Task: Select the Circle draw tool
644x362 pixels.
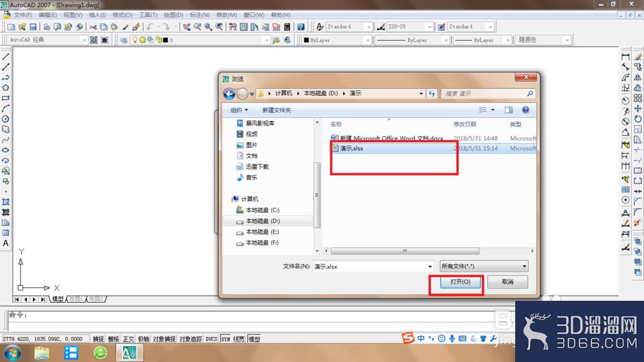Action: click(x=6, y=119)
